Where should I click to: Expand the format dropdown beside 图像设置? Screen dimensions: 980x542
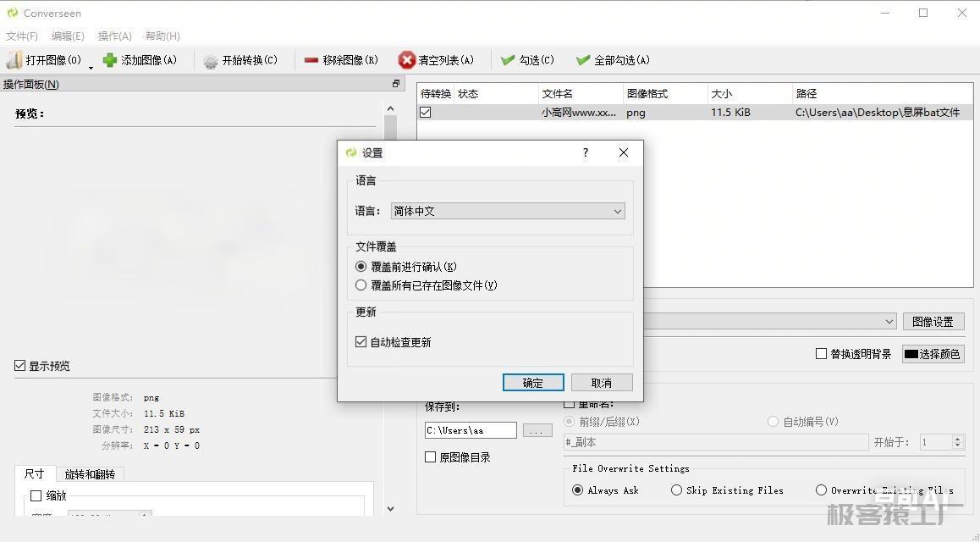click(x=889, y=322)
